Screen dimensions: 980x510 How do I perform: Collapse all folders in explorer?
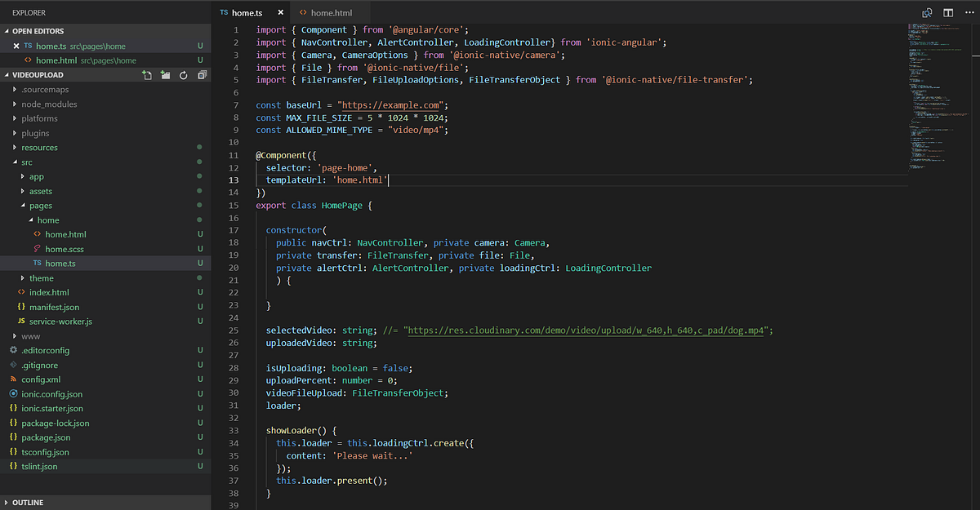pyautogui.click(x=202, y=75)
